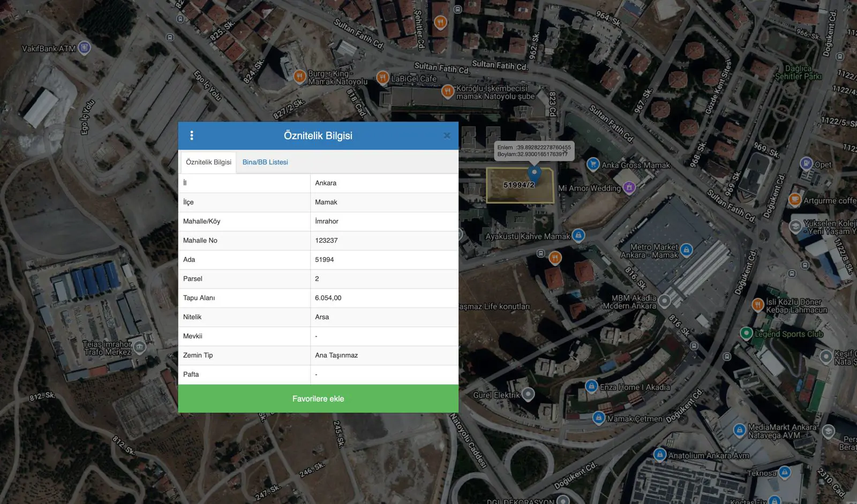
Task: Click the Opet gas station marker
Action: [806, 163]
